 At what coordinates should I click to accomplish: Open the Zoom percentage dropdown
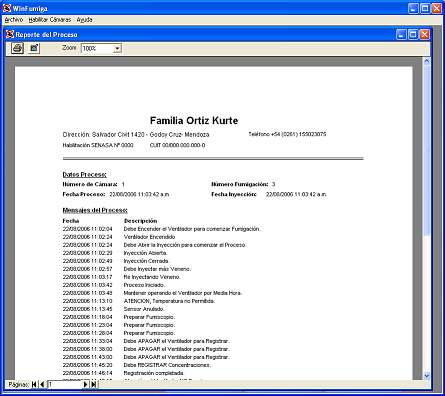point(117,49)
